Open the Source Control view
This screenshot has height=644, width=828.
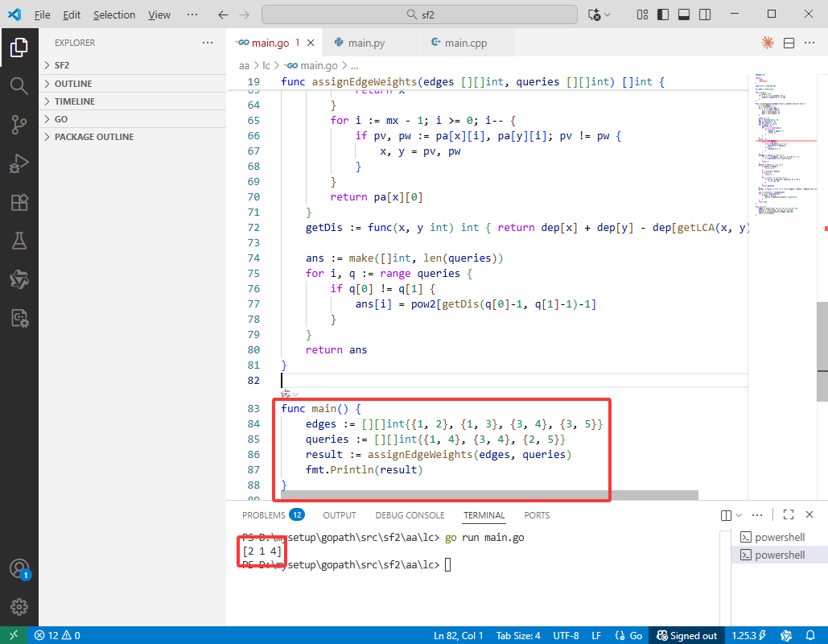coord(19,125)
